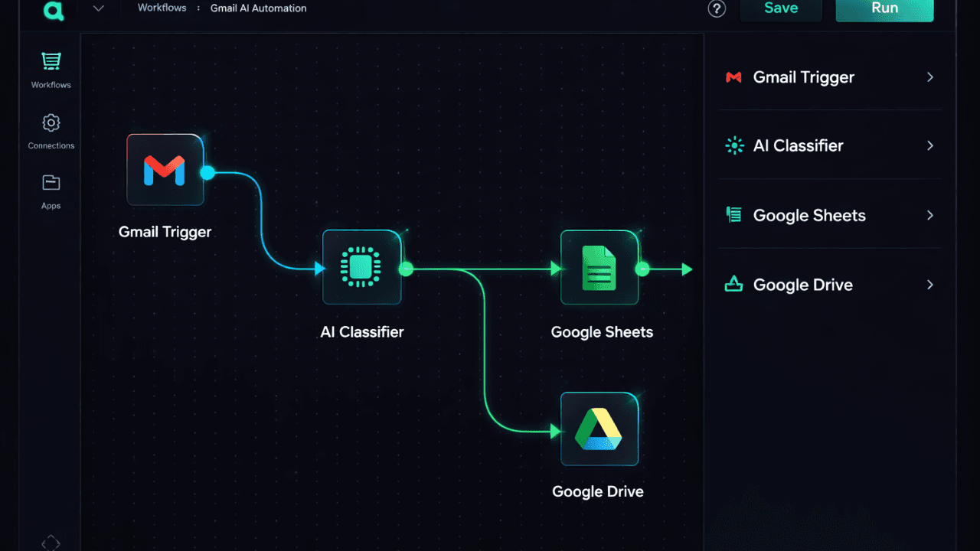The height and width of the screenshot is (551, 980).
Task: Run the workflow
Action: pyautogui.click(x=884, y=8)
